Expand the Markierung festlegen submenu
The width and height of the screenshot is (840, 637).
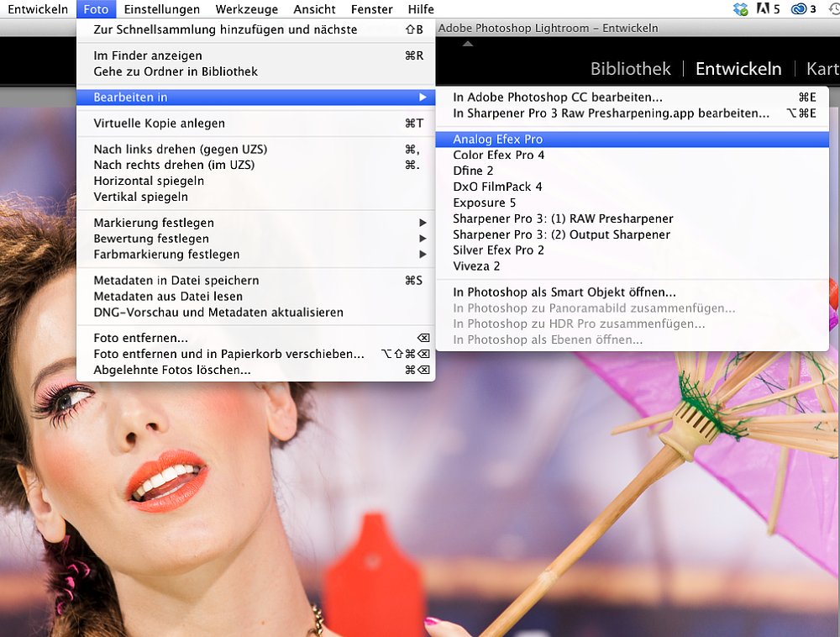[256, 223]
